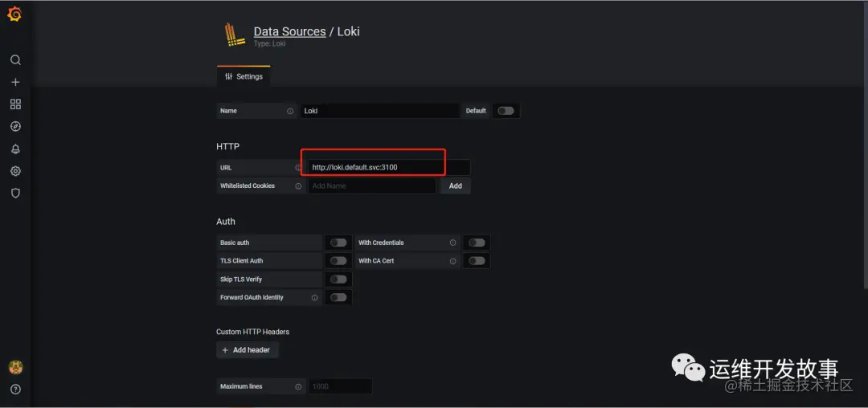Screen dimensions: 868x408
Task: Click the Type: Loki subtitle
Action: click(269, 43)
